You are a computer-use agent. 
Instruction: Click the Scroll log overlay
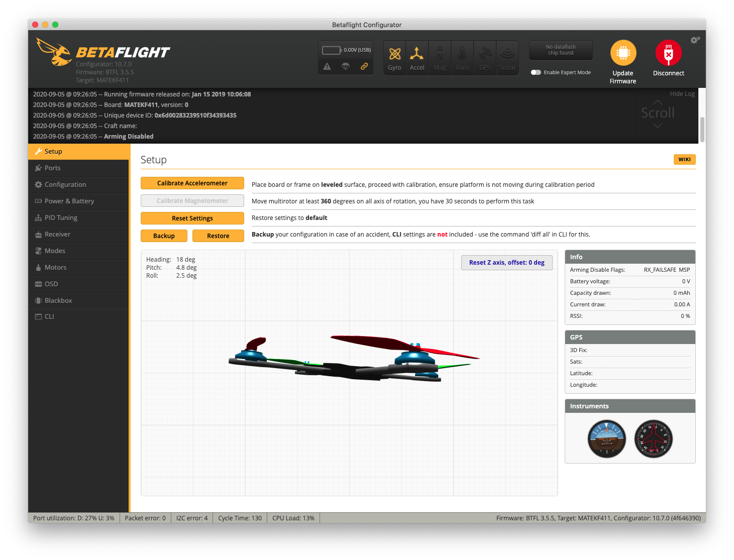tap(658, 114)
